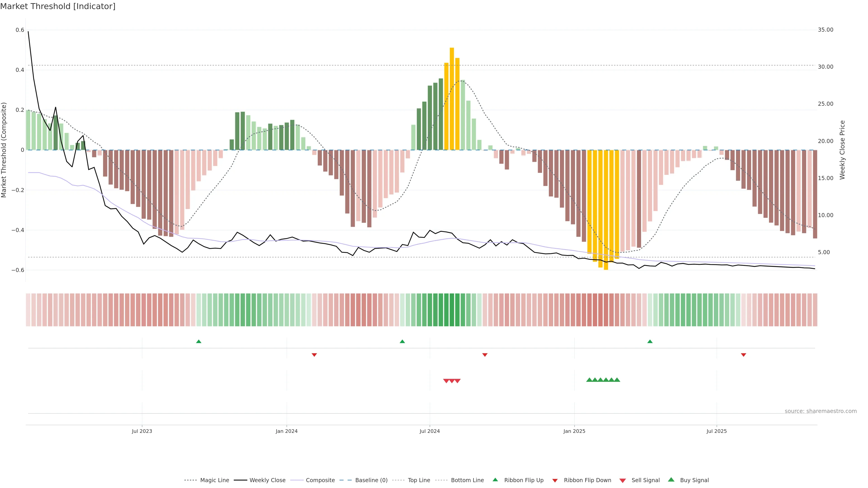Click the source: sharemaestro.com text
Screen dimensions: 868x488
[821, 411]
